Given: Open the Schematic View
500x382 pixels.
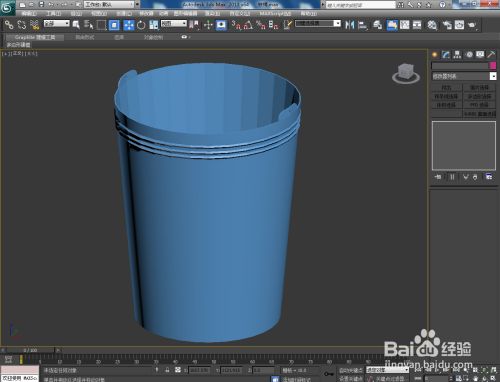Looking at the screenshot, I should click(x=417, y=25).
